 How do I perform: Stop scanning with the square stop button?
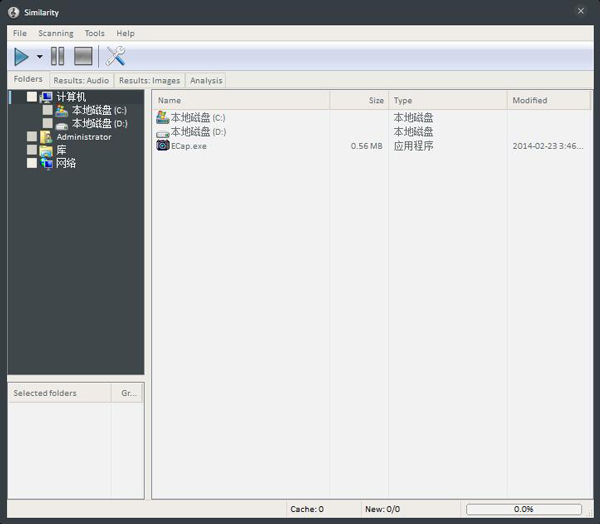click(83, 56)
